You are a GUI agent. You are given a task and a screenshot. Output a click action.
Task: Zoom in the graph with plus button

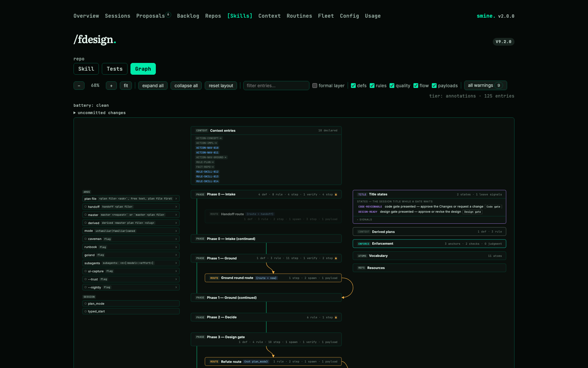[111, 86]
